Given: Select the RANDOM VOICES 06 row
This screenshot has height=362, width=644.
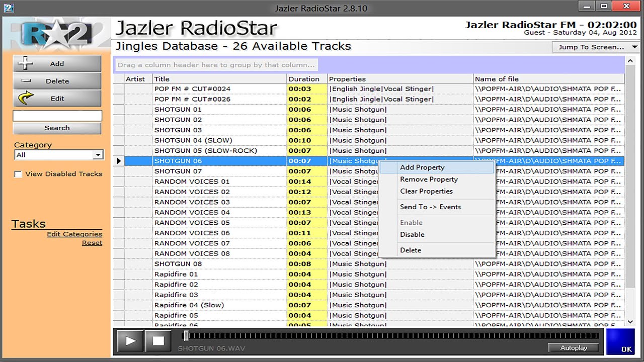Looking at the screenshot, I should point(368,233).
